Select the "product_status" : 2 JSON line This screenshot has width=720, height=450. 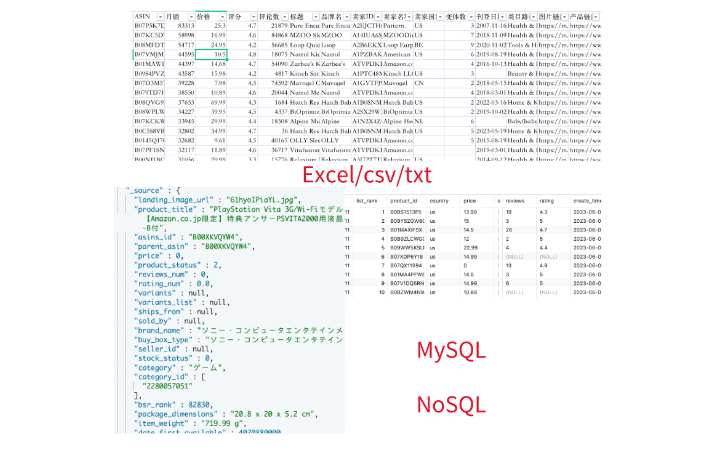click(x=178, y=265)
